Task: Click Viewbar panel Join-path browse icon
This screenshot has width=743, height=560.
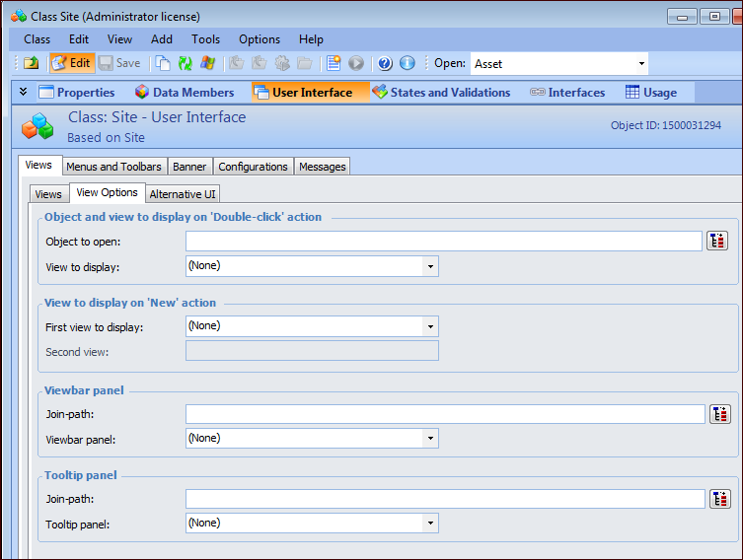Action: (x=720, y=414)
